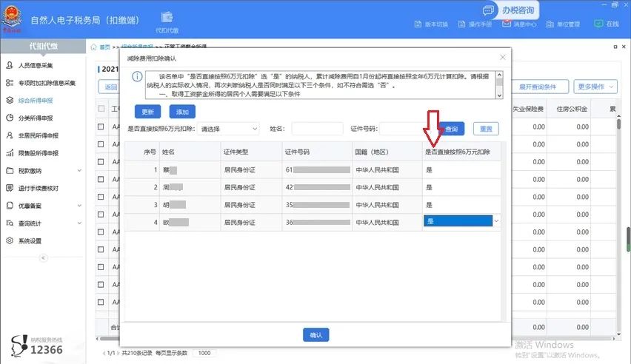Check the first row checkbox in background table
The height and width of the screenshot is (364, 631).
pos(101,127)
